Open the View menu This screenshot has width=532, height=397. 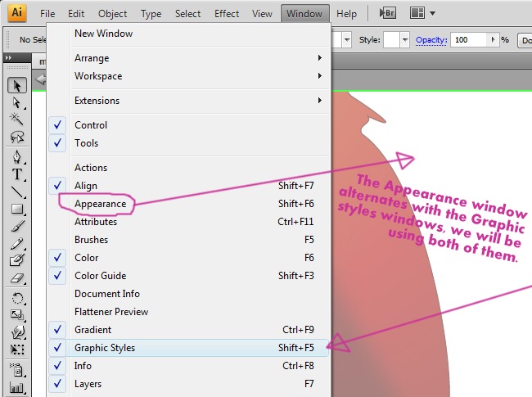point(262,14)
